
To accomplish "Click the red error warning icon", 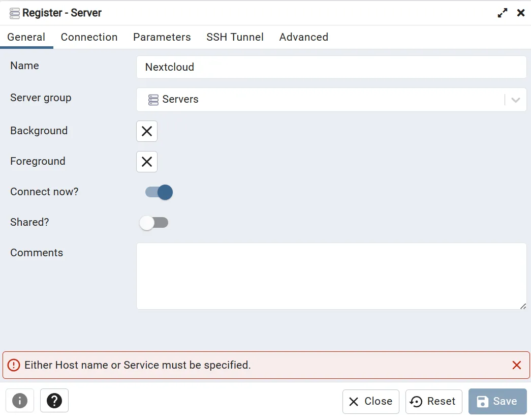I will click(x=14, y=365).
